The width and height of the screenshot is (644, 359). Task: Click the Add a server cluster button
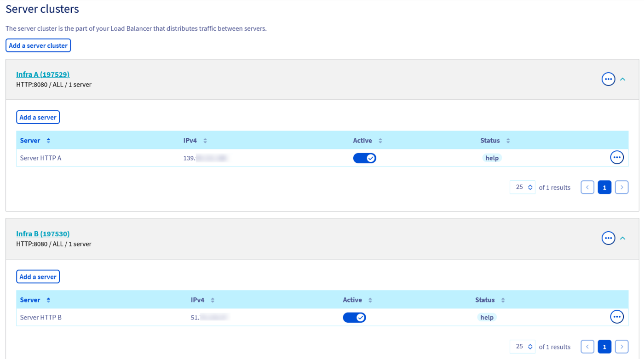point(38,46)
